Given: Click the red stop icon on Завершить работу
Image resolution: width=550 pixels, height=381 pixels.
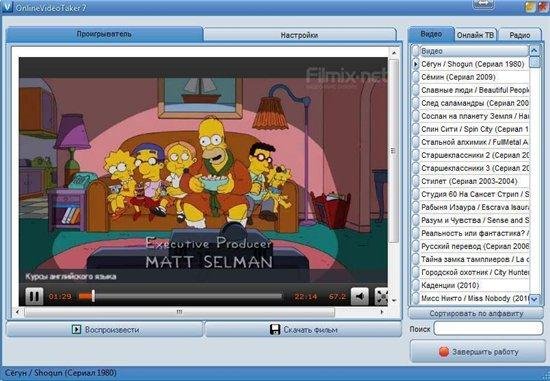Looking at the screenshot, I should coord(444,352).
